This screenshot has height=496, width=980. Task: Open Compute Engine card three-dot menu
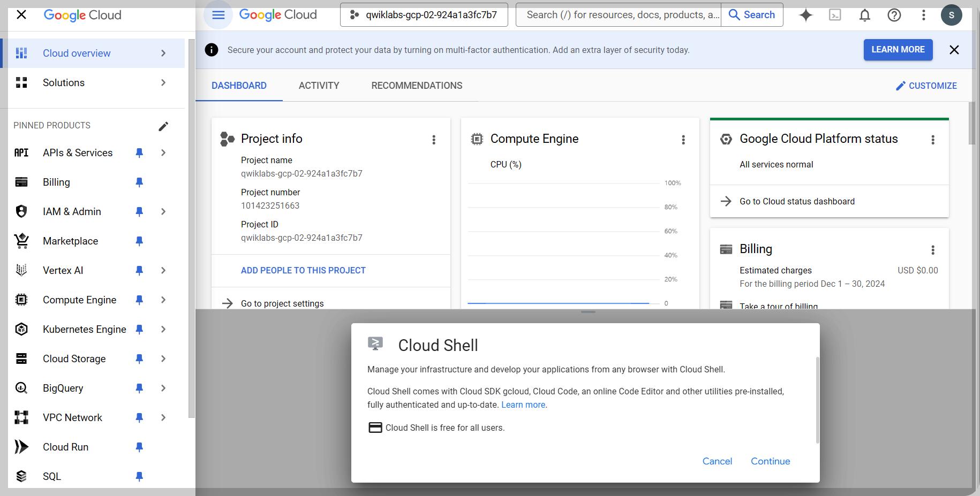pyautogui.click(x=683, y=140)
